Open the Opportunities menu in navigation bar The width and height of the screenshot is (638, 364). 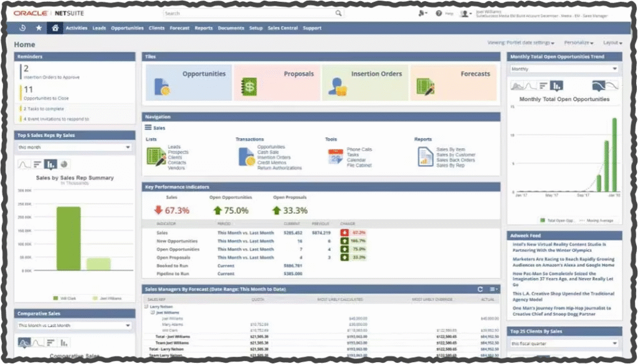tap(127, 28)
